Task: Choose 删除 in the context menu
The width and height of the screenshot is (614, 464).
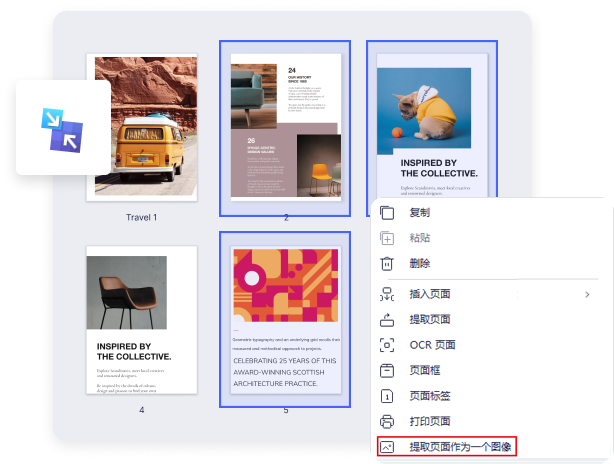Action: [x=420, y=264]
